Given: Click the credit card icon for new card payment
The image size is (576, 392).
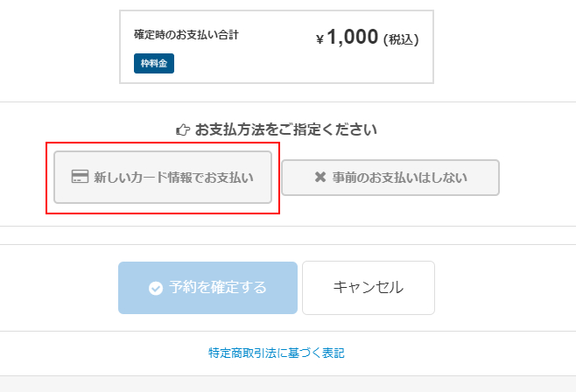Looking at the screenshot, I should (80, 178).
